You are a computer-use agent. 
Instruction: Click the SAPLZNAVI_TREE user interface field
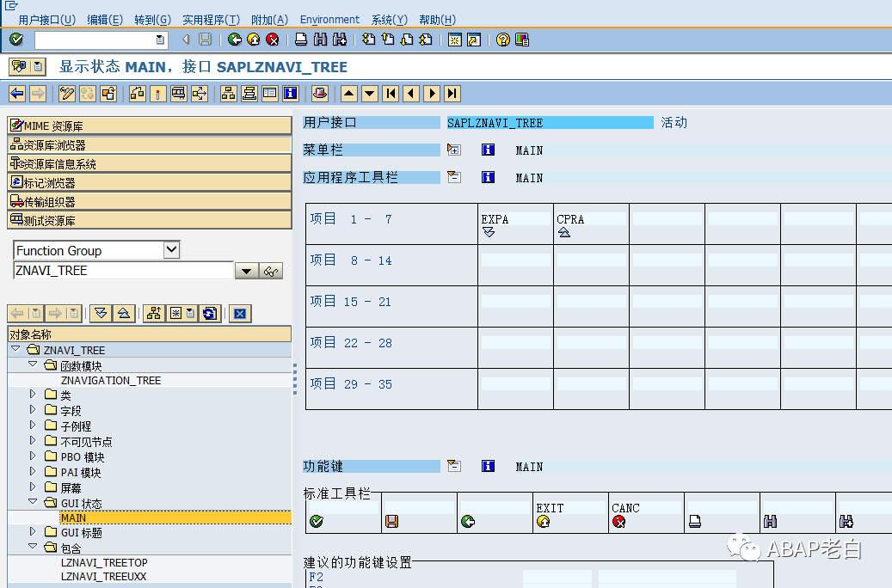551,123
